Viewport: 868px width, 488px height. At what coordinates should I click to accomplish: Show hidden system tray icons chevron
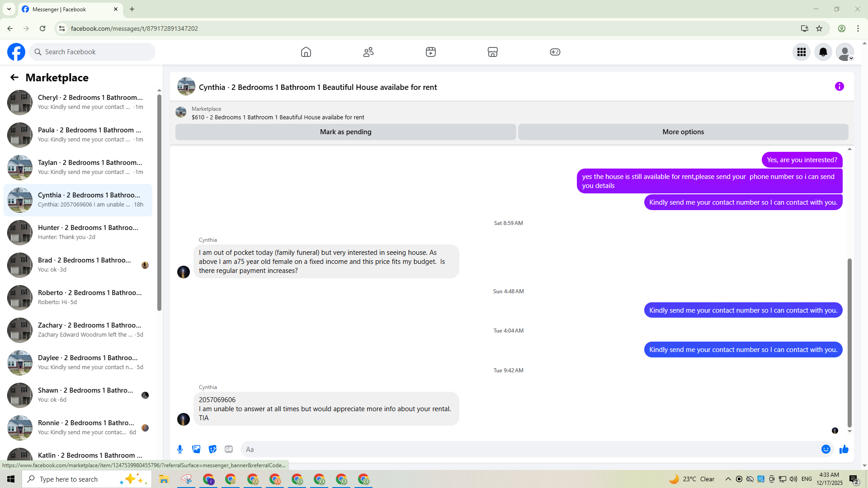728,479
